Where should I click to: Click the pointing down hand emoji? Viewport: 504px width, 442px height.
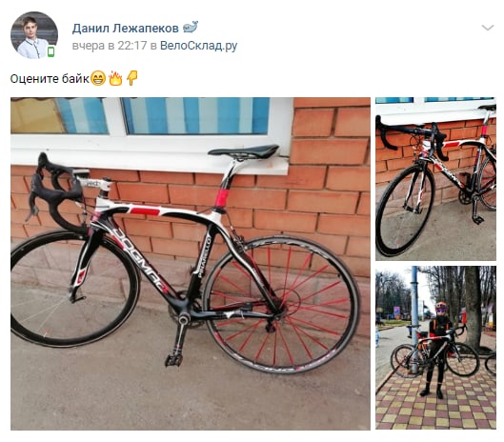coord(131,78)
